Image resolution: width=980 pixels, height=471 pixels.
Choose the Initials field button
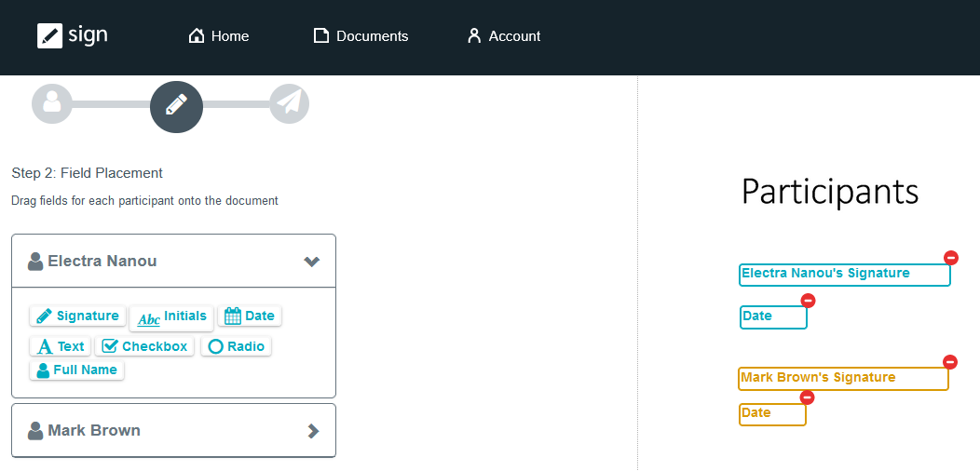[x=172, y=317]
